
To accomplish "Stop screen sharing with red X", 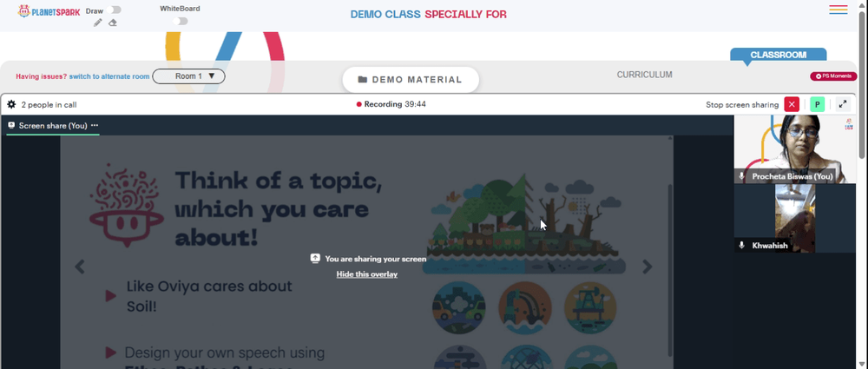I will (x=792, y=104).
